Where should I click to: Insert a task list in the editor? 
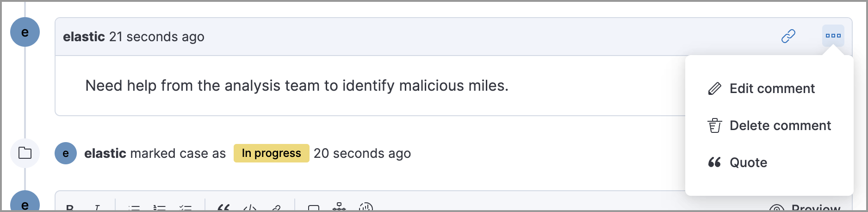[x=185, y=208]
